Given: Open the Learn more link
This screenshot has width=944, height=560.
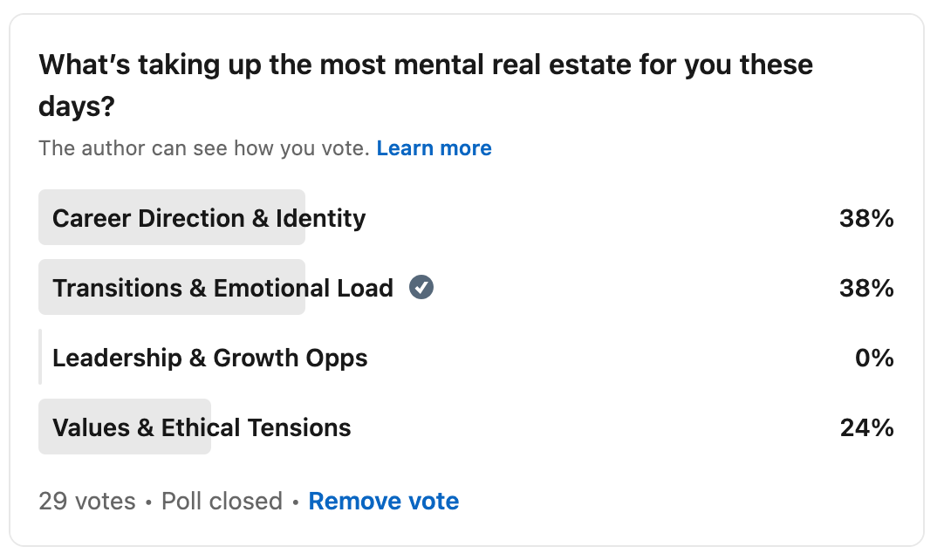Looking at the screenshot, I should 434,148.
